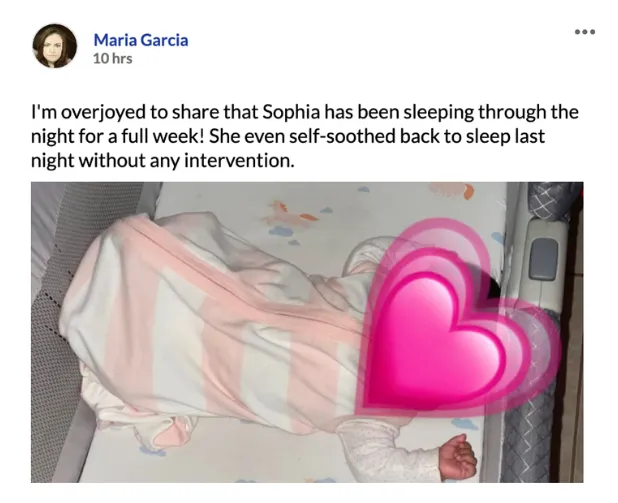
Task: Click the 10 hrs timestamp
Action: [x=113, y=59]
